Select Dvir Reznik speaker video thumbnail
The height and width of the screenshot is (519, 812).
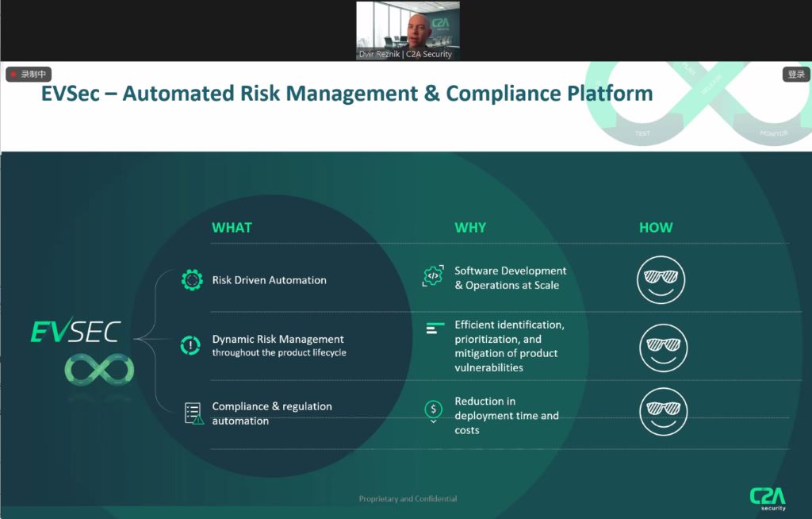tap(408, 30)
